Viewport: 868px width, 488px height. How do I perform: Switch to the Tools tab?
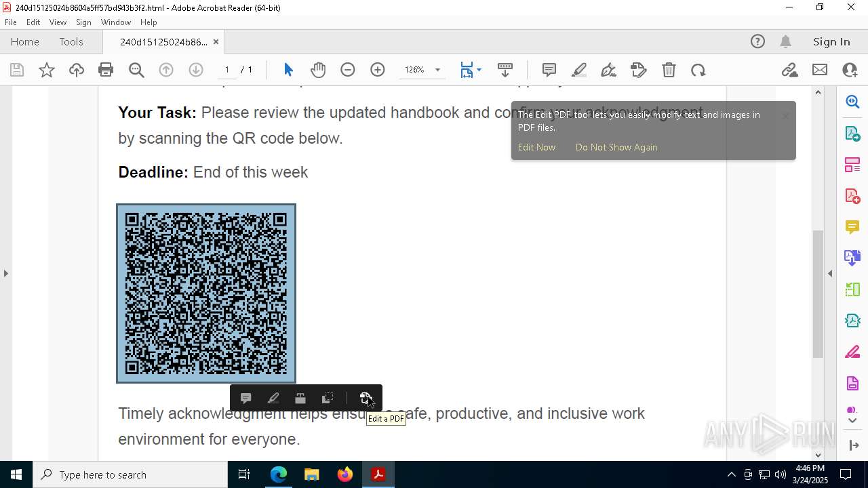[x=71, y=42]
